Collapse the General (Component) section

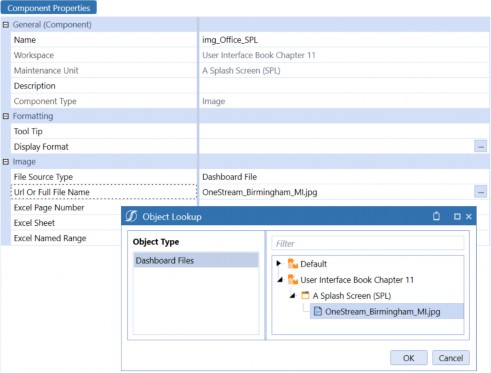coord(6,25)
